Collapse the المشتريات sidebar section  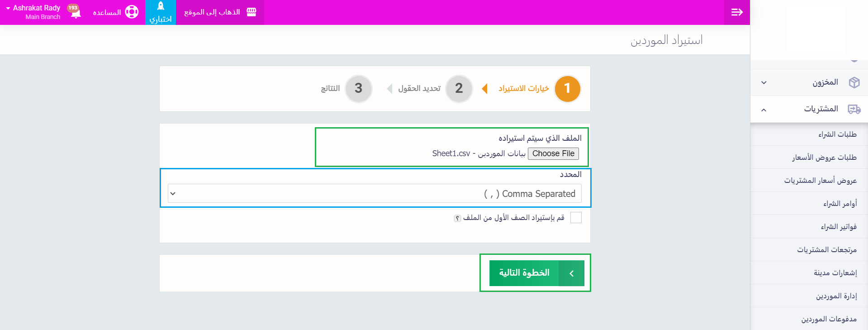pos(764,110)
